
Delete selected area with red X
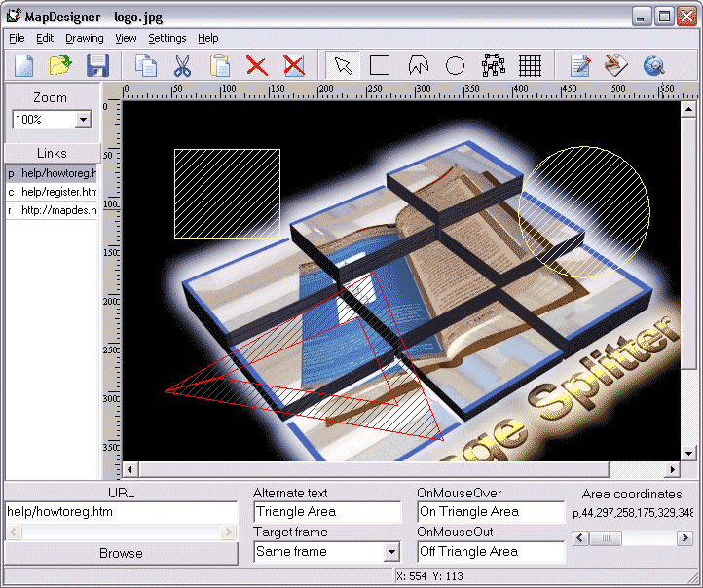click(256, 65)
